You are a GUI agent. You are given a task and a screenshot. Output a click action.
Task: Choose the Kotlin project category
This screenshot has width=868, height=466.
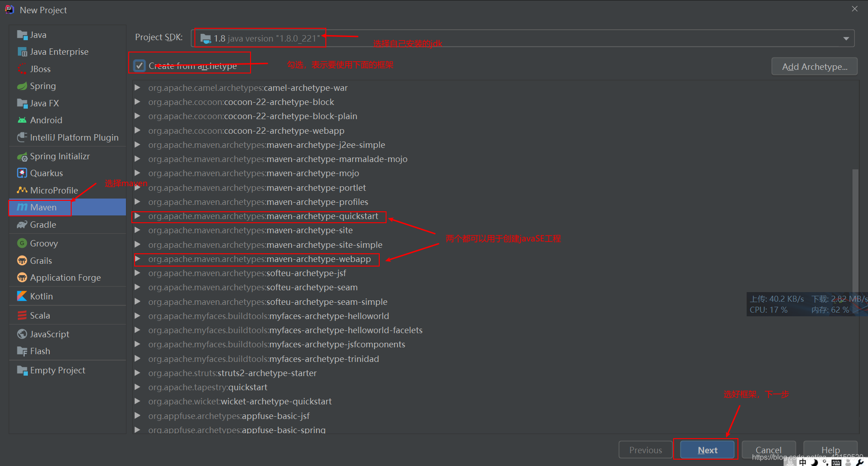[x=68, y=296]
